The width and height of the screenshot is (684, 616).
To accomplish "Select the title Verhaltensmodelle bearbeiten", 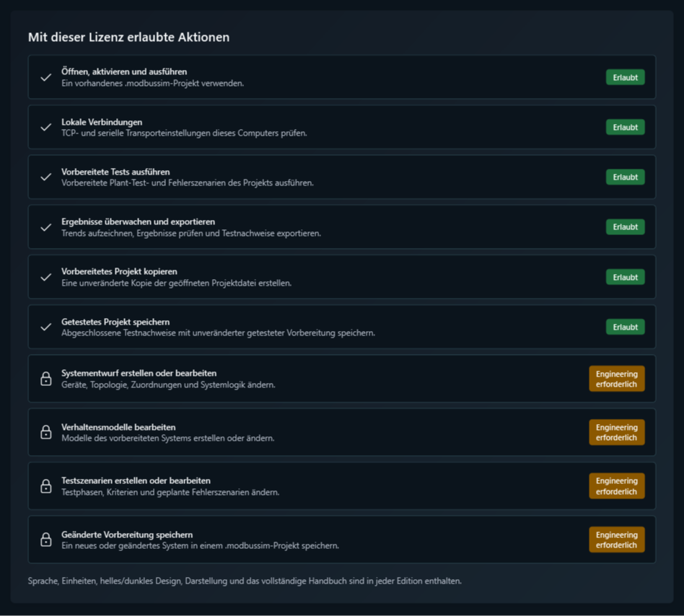I will coord(118,427).
